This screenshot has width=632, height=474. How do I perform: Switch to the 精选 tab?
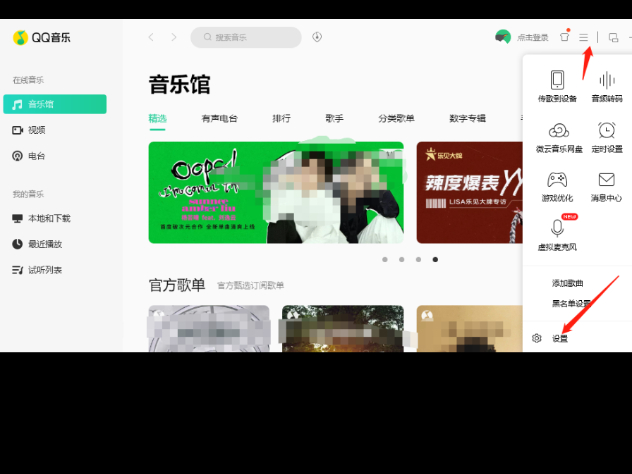(158, 118)
